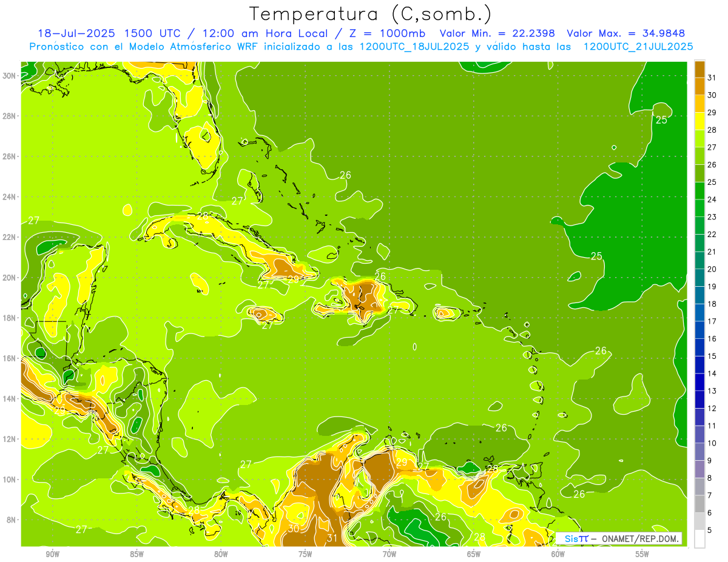Click the brown color bar swatch above 31
728x562 pixels.
pyautogui.click(x=699, y=69)
